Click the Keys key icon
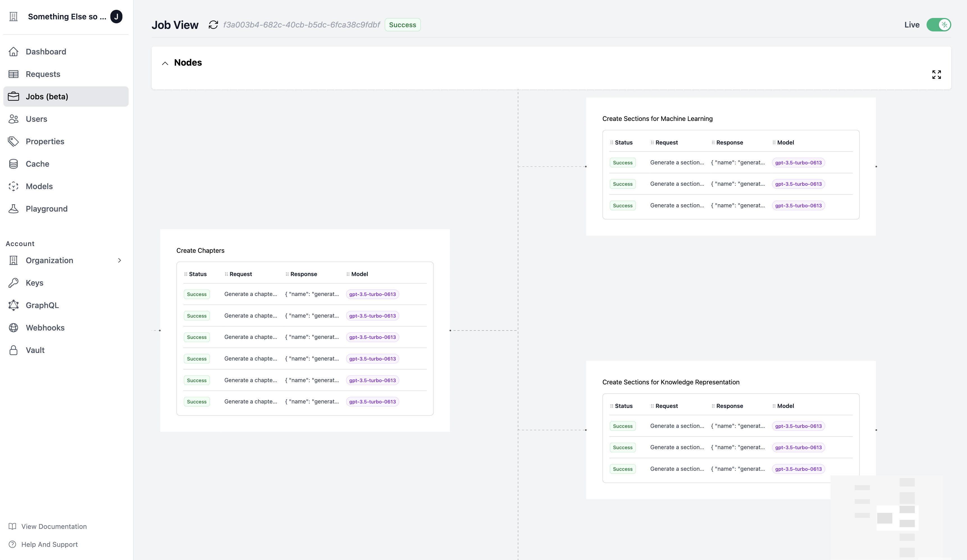967x560 pixels. click(13, 283)
